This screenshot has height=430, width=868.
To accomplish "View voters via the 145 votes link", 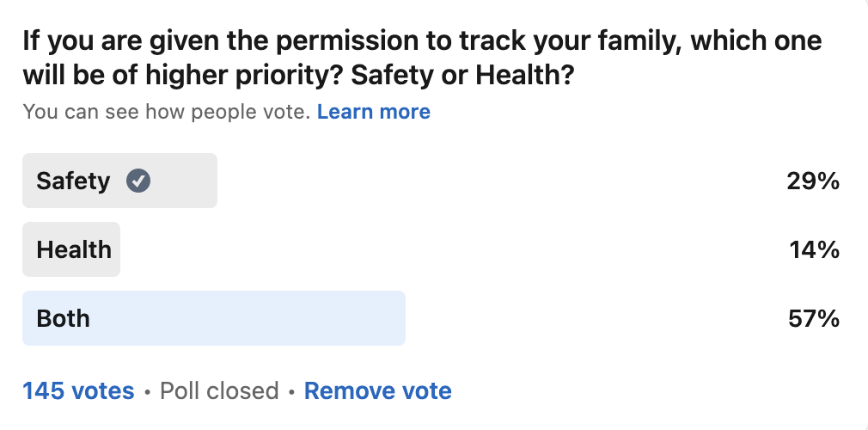I will (78, 391).
